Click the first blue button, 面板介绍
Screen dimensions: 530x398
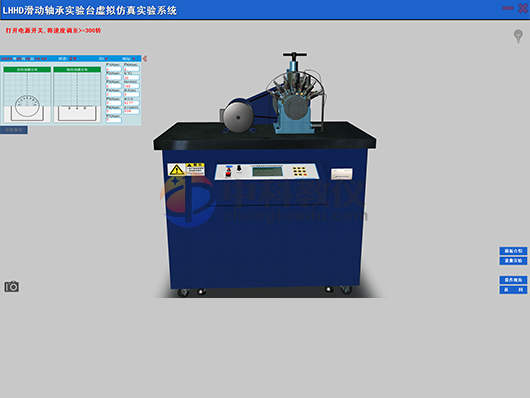tap(513, 251)
